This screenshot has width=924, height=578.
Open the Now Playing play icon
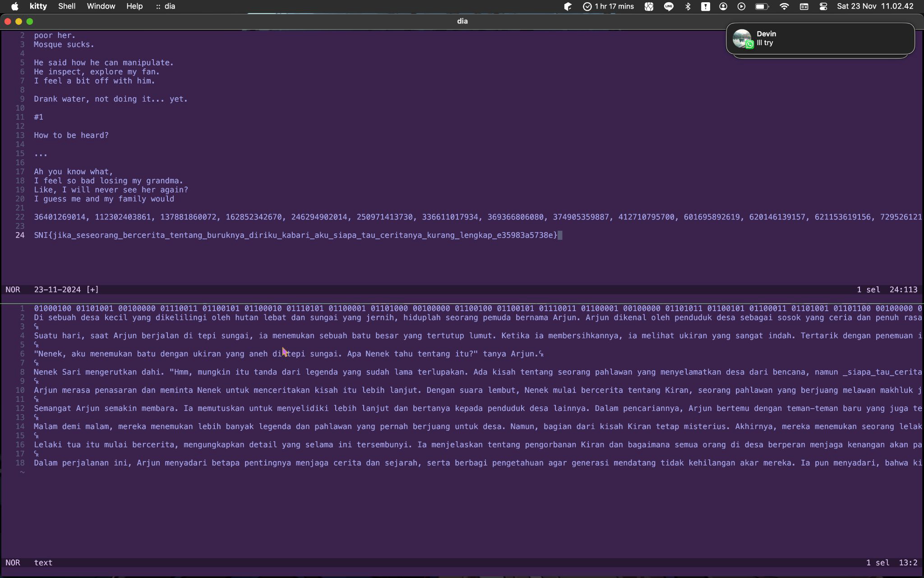[741, 6]
